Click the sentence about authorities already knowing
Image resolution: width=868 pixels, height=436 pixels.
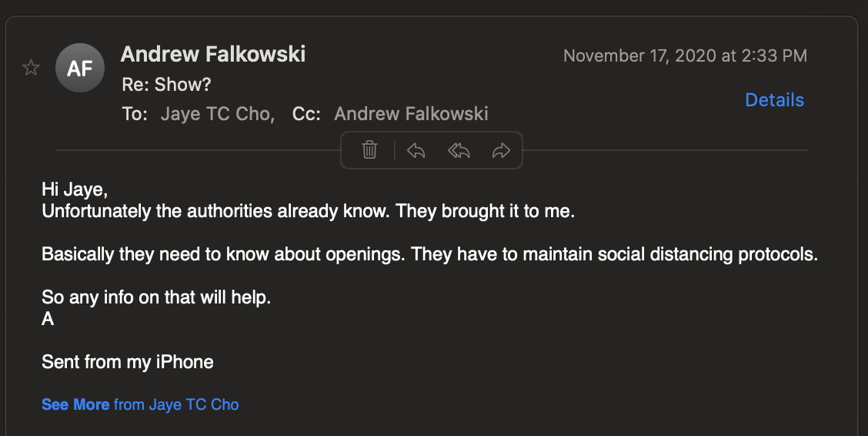pos(308,211)
